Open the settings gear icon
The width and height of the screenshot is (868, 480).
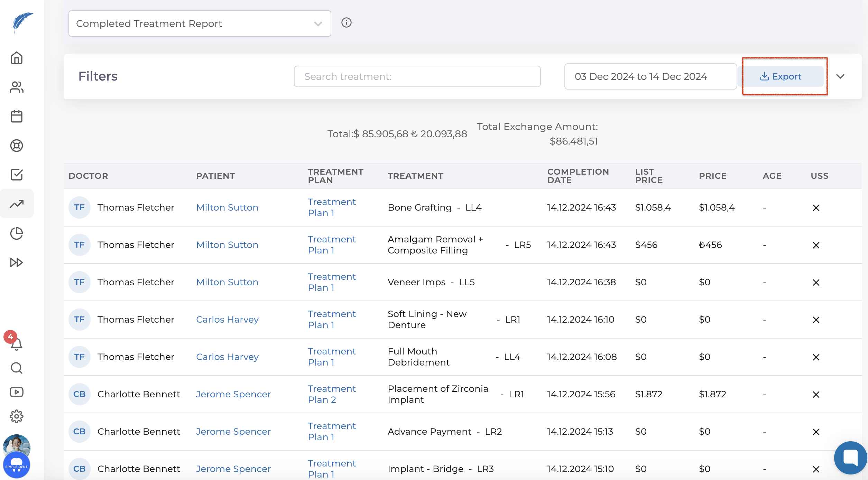pos(16,416)
